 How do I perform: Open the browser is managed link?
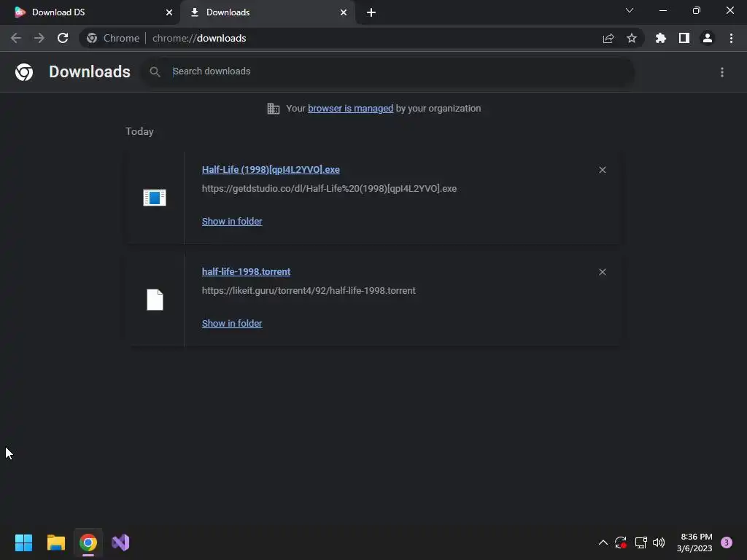click(x=351, y=109)
